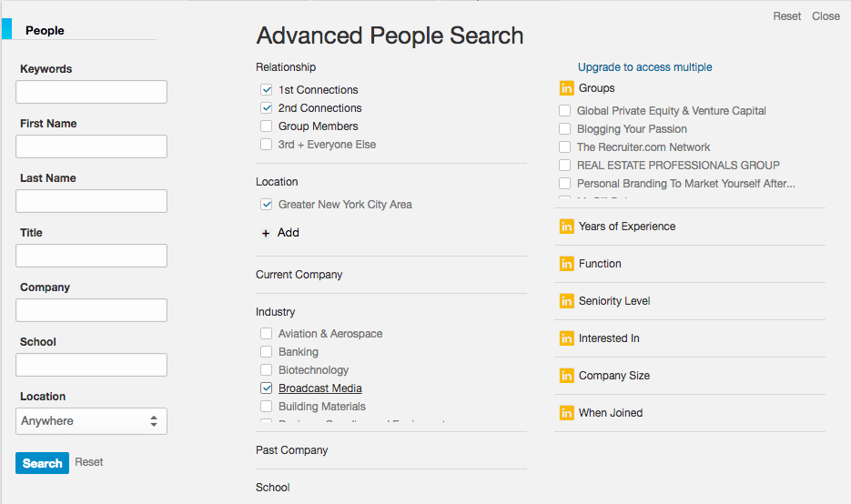851x504 pixels.
Task: Collapse the Relationship section header
Action: (286, 67)
